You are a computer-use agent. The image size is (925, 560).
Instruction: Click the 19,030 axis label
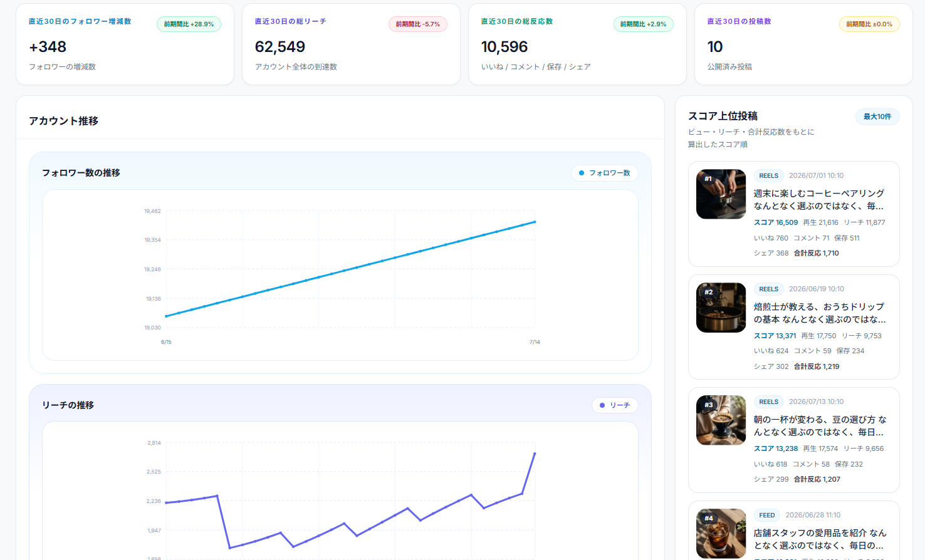click(x=152, y=328)
